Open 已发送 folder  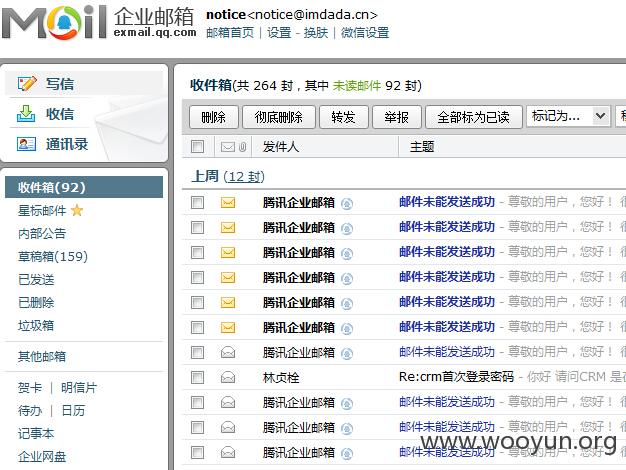click(x=36, y=280)
